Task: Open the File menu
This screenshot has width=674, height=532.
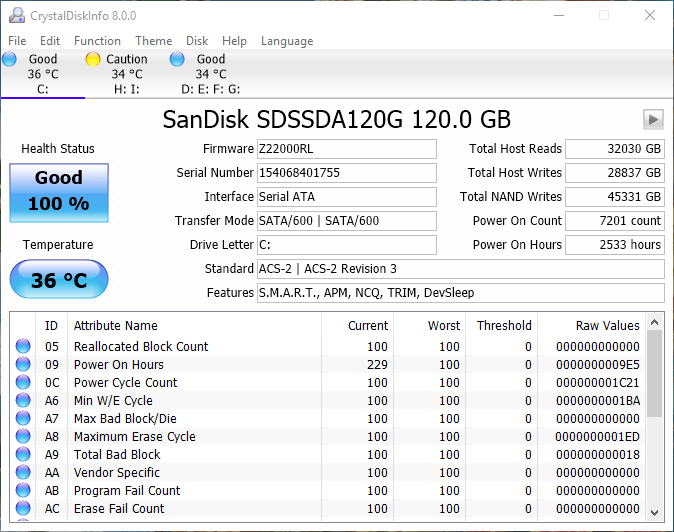Action: [x=17, y=41]
